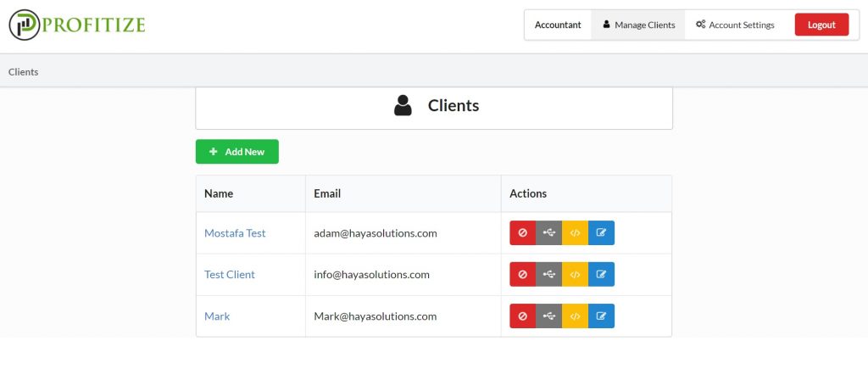Click gray USB icon for Mostafa Test
This screenshot has height=380, width=868.
[548, 232]
